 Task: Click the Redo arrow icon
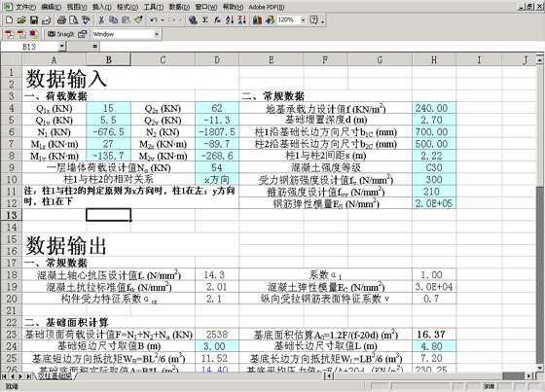(171, 19)
